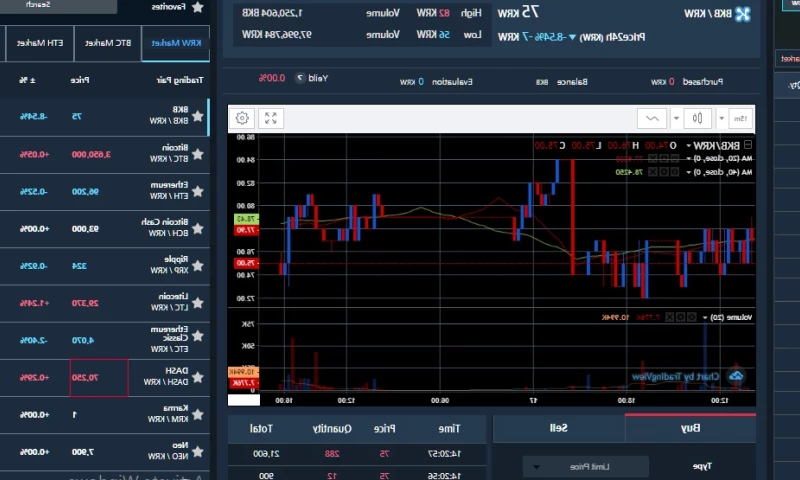The image size is (800, 480).
Task: Open candlestick chart style icon
Action: [x=697, y=118]
